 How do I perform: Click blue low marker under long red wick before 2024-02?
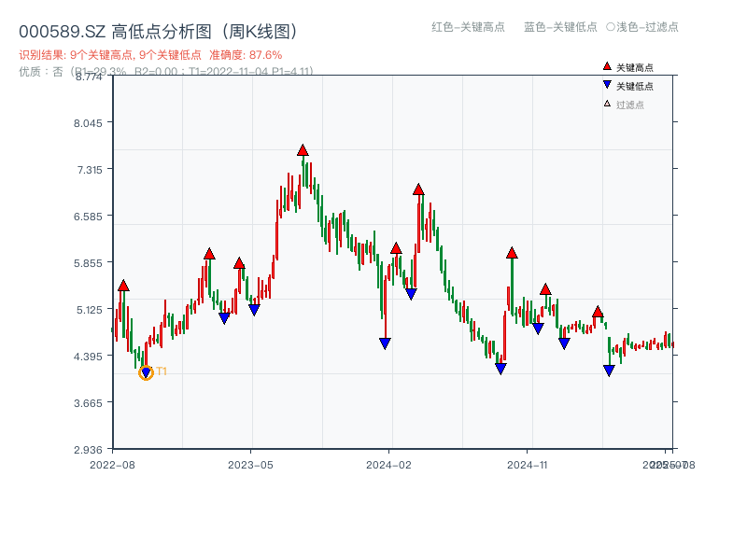coord(385,343)
